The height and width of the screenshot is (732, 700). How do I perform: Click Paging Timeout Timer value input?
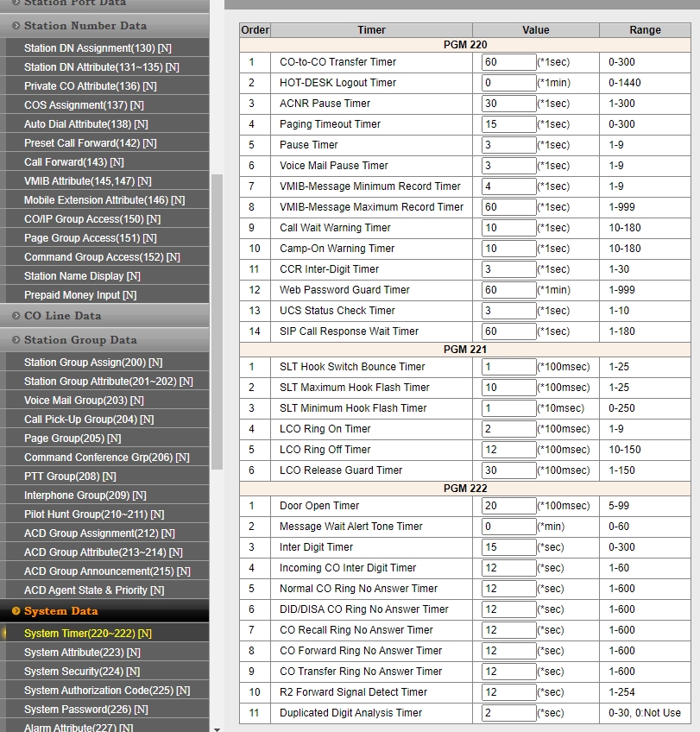click(x=508, y=124)
